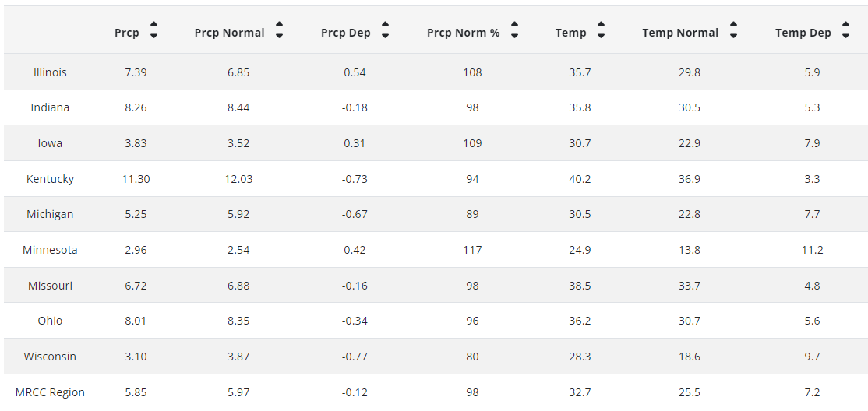
Task: Click Ohio's 8.35 Prcp Normal value
Action: pos(238,321)
